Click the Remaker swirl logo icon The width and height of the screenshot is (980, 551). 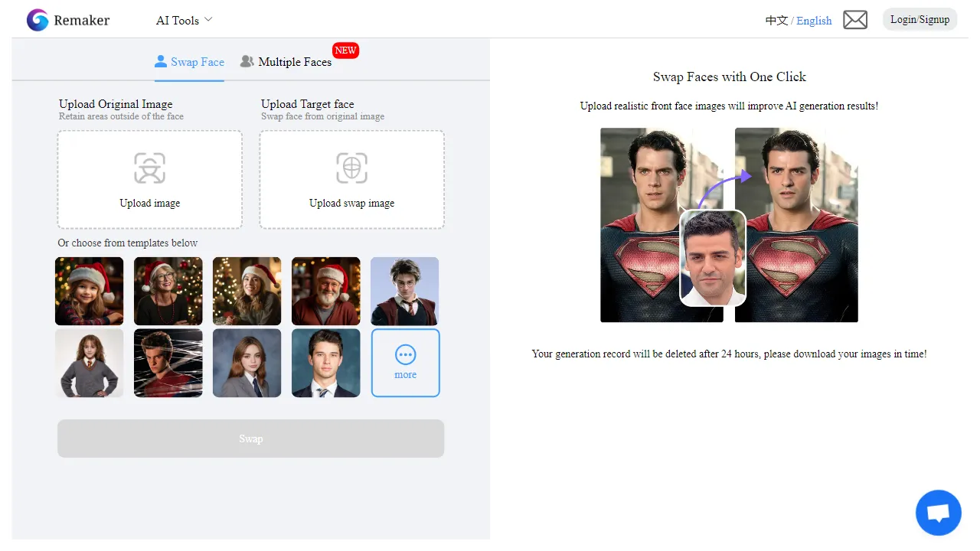38,21
